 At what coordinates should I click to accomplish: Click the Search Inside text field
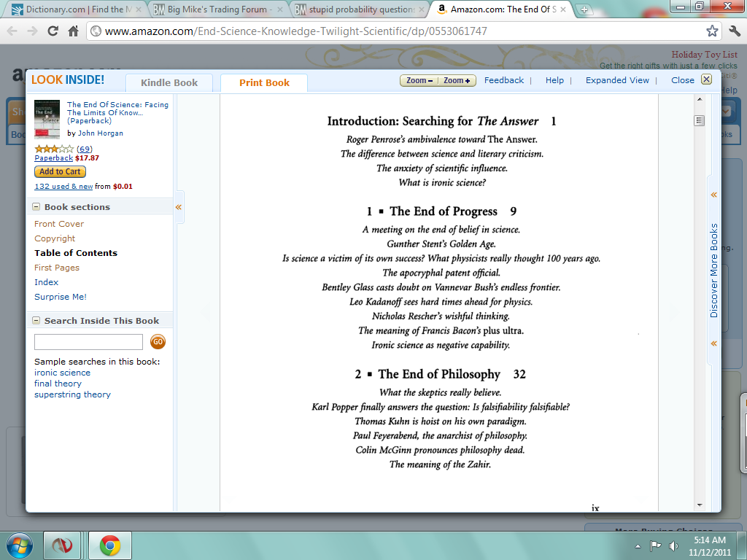pos(88,342)
